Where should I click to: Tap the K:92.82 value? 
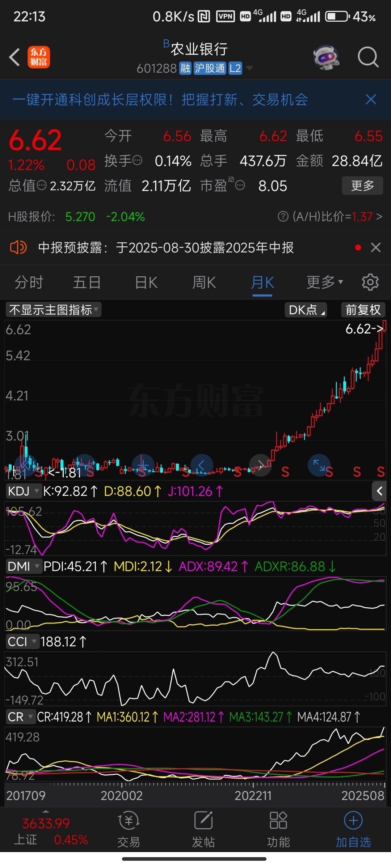click(x=70, y=491)
